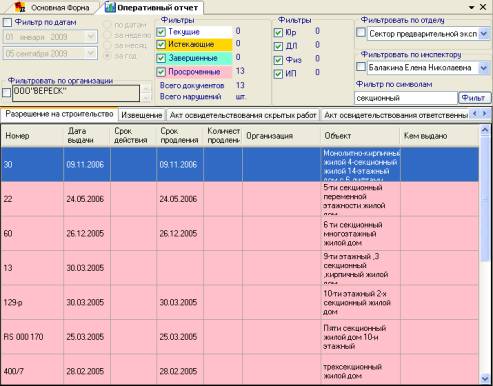Viewport: 493px width, 386px height.
Task: Select the за неделю radio option
Action: pos(107,35)
